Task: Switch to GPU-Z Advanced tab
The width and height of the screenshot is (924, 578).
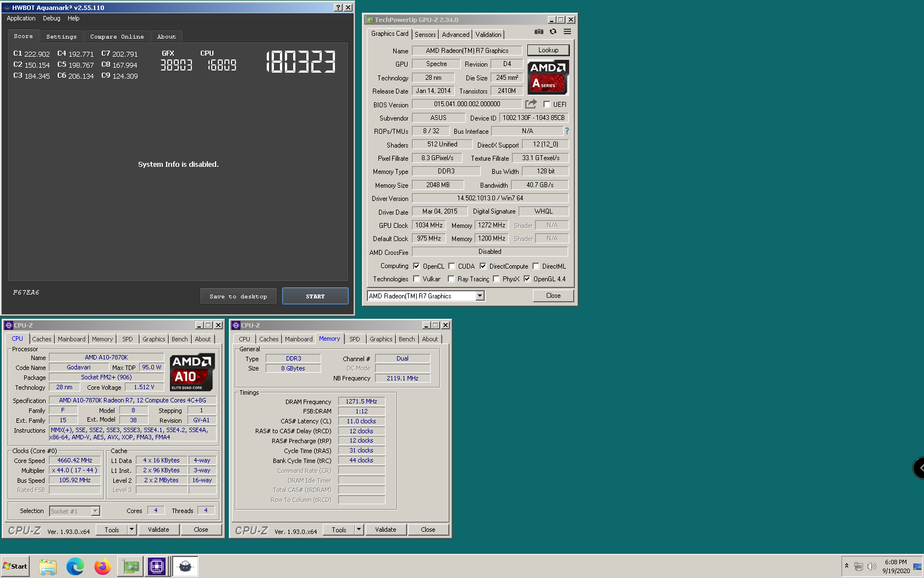Action: point(456,34)
